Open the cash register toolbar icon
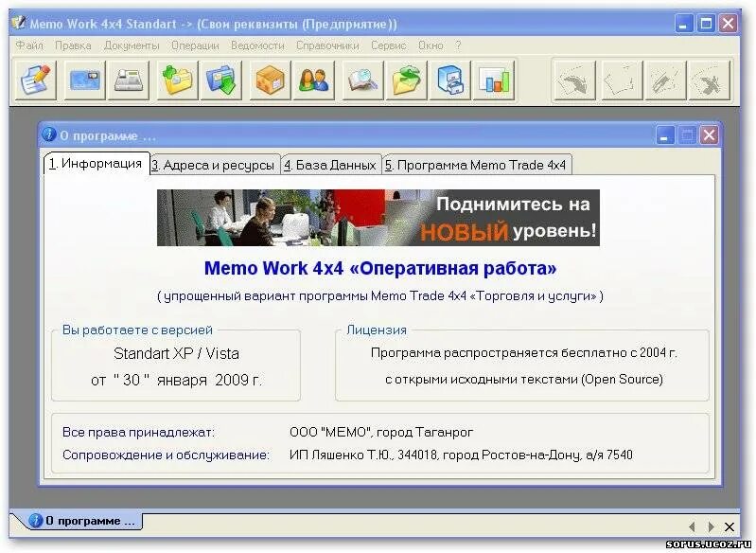This screenshot has width=756, height=553. tap(129, 80)
